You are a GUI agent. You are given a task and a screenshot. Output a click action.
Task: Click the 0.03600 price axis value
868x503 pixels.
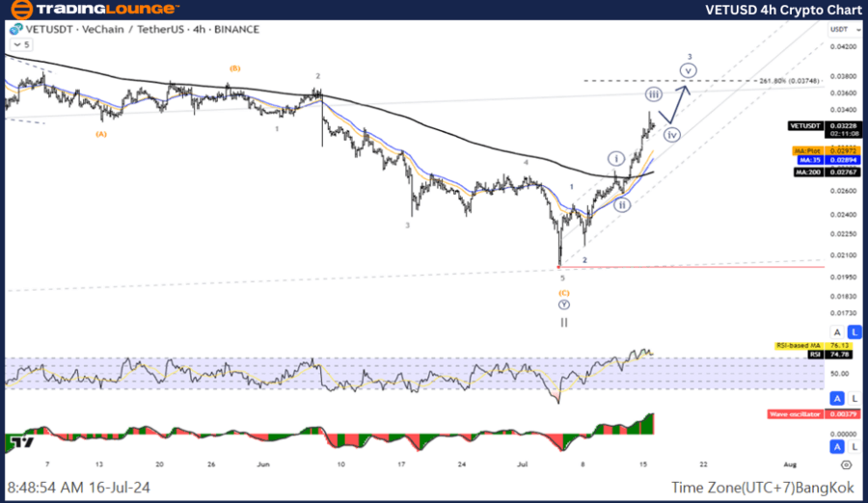coord(843,93)
